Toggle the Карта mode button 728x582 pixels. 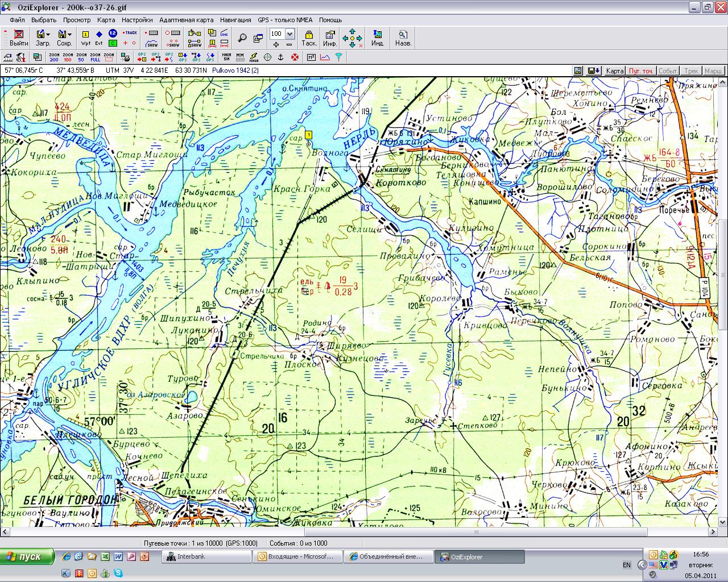614,70
